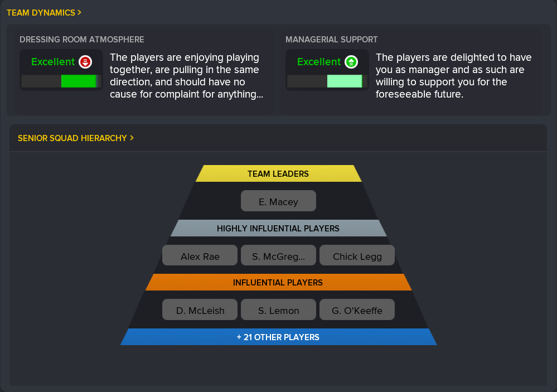
Task: Click the dressing room atmosphere description text
Action: (x=186, y=76)
